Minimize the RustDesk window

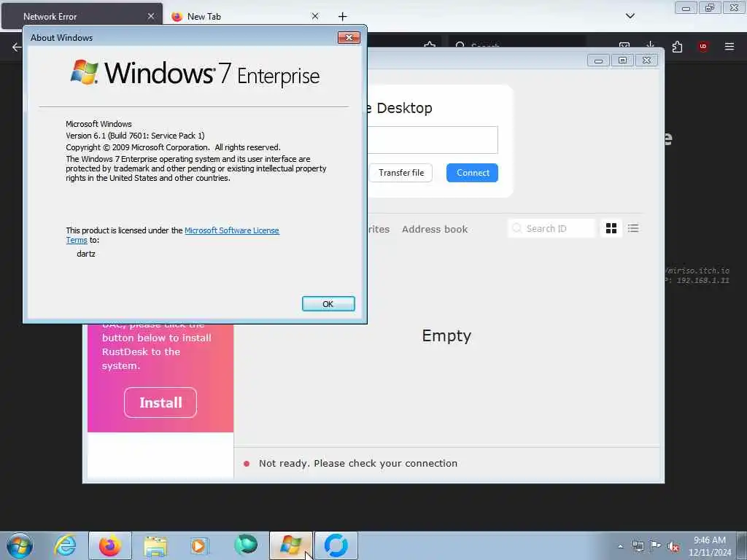pyautogui.click(x=598, y=61)
